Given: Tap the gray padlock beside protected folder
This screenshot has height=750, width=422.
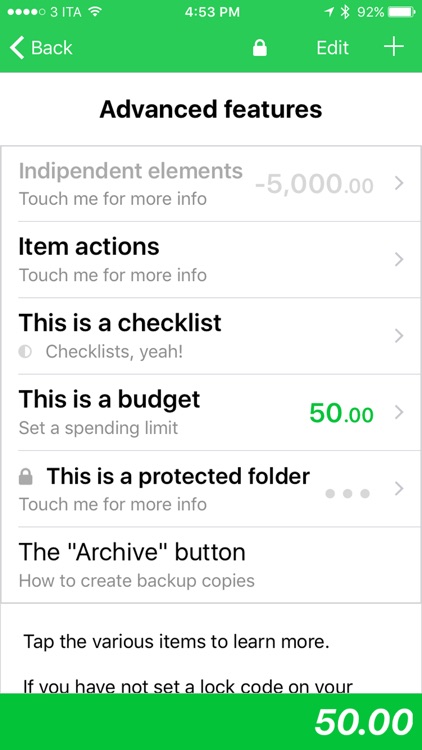Looking at the screenshot, I should [x=25, y=477].
